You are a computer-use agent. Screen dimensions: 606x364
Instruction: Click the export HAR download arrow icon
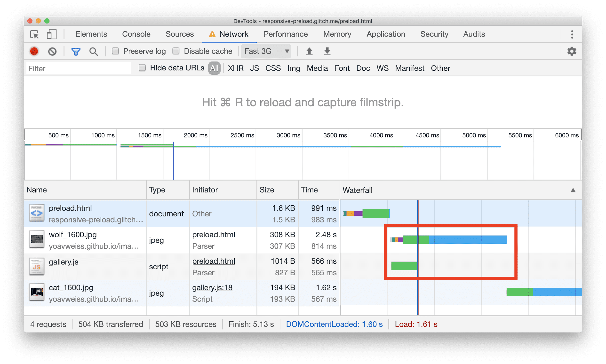point(327,52)
